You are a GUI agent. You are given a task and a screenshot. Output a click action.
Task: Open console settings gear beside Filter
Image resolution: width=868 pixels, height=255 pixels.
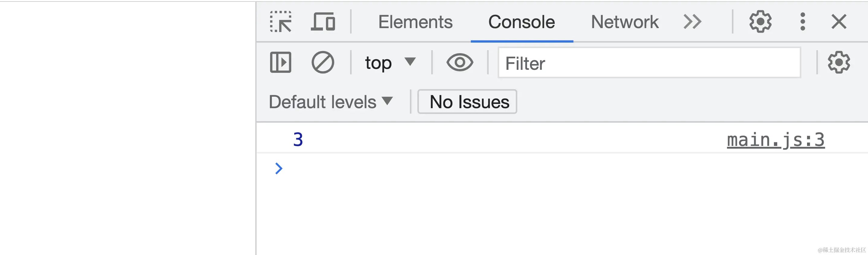(839, 63)
